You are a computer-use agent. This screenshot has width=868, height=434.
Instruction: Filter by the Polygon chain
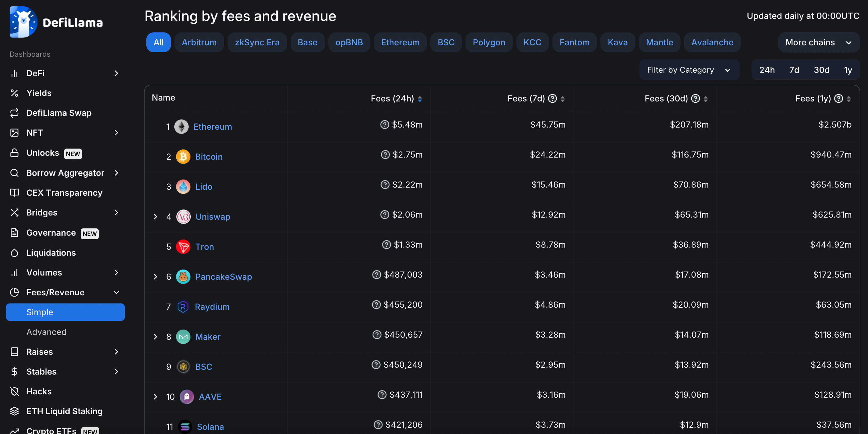[x=489, y=43]
